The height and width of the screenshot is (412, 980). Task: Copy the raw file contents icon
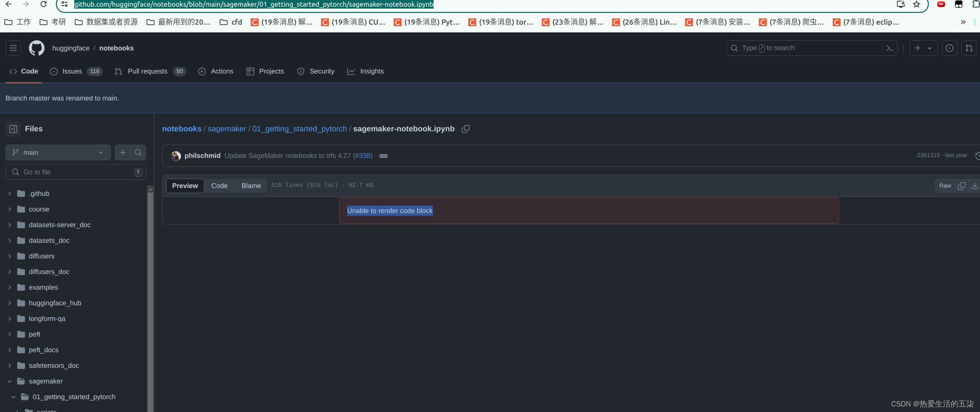[961, 186]
